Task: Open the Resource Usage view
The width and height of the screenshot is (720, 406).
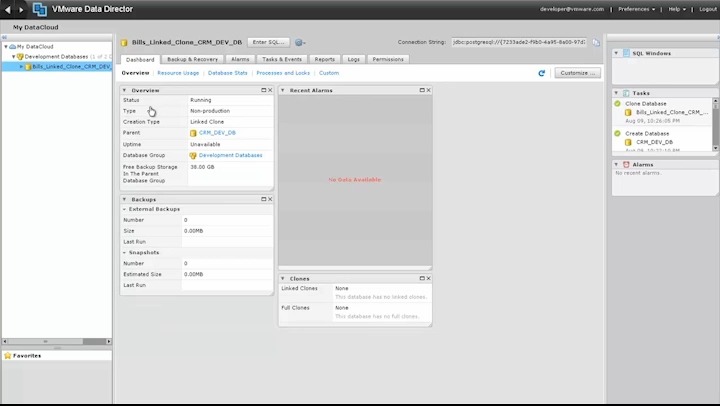Action: (178, 73)
